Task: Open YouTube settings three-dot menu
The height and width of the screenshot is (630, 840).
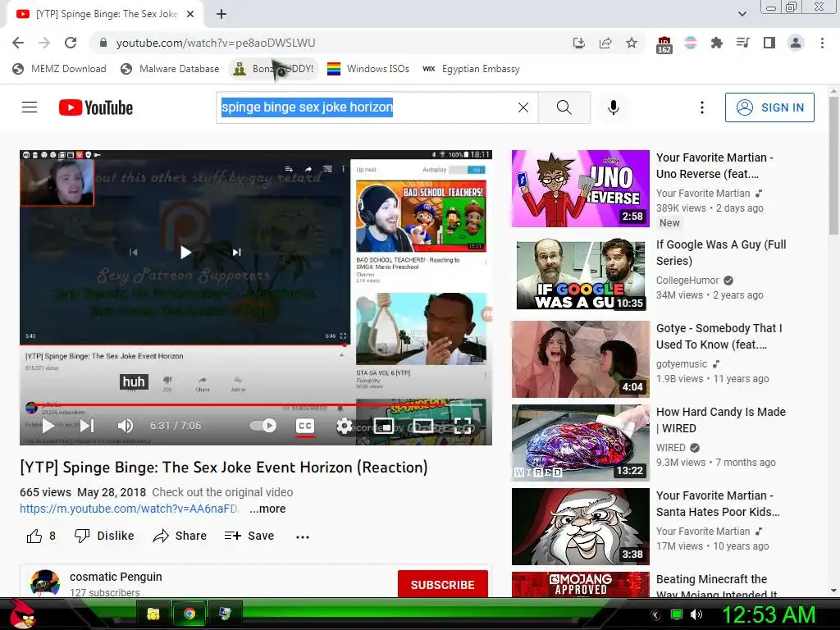Action: (702, 107)
